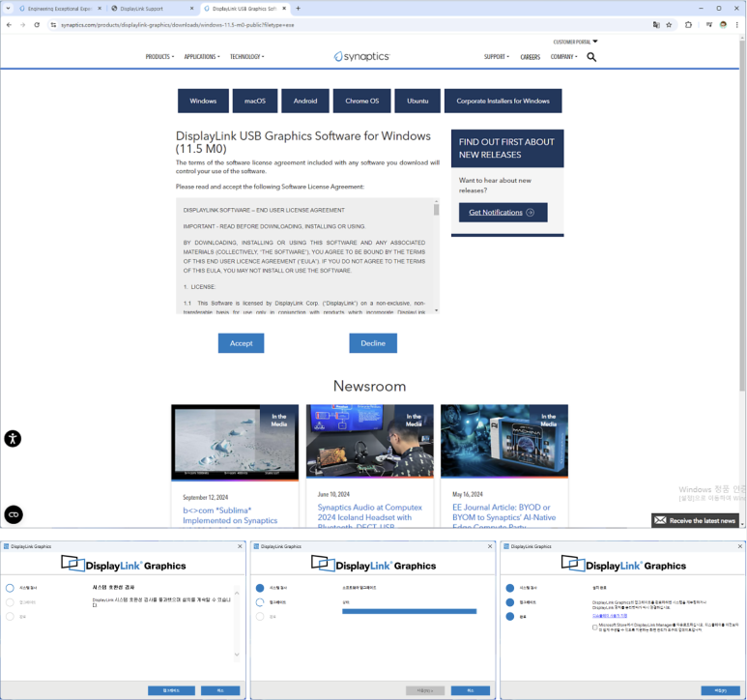Image resolution: width=747 pixels, height=700 pixels.
Task: Click the envelope icon in Receive the latest news
Action: point(660,520)
